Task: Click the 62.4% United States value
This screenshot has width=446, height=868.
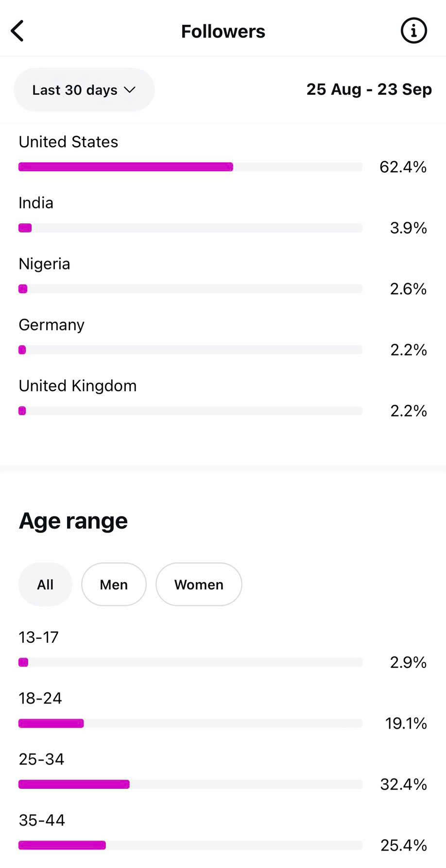Action: click(403, 167)
